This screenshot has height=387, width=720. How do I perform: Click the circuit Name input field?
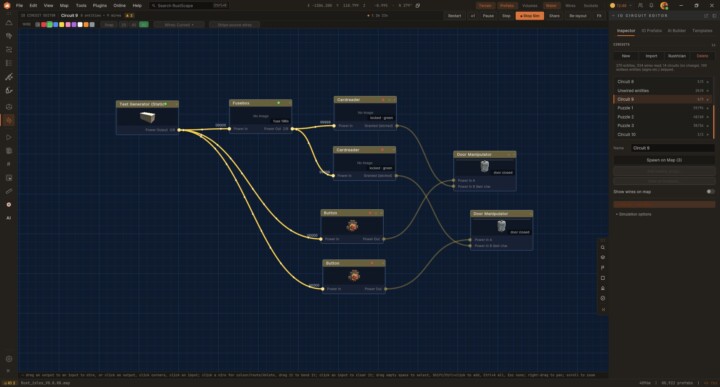(x=672, y=148)
